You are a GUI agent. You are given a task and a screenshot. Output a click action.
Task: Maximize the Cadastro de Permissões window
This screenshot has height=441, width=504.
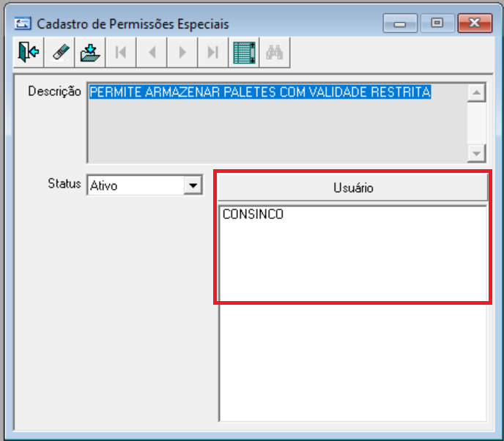pos(437,23)
